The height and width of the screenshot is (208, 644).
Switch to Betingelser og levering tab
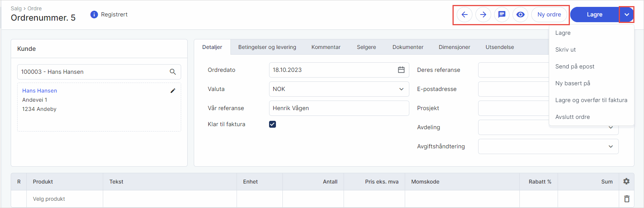[x=267, y=47]
